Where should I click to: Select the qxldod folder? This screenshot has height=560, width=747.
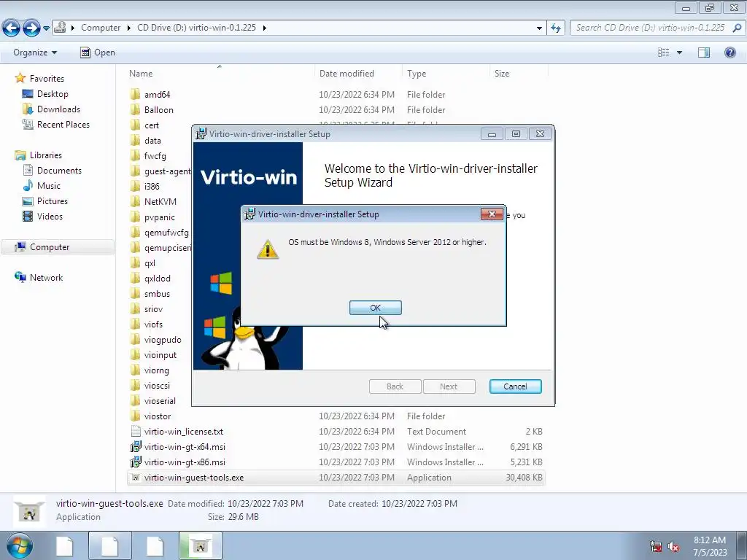[158, 278]
